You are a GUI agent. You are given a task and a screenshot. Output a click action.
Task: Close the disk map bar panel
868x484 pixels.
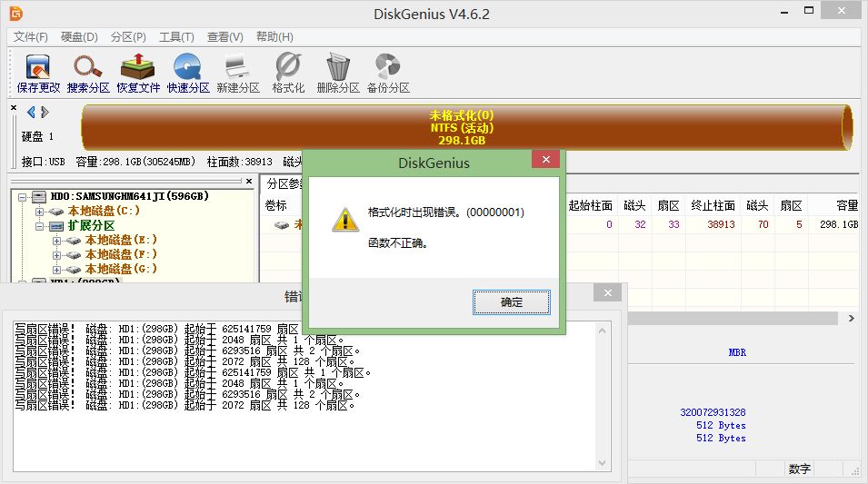click(14, 108)
